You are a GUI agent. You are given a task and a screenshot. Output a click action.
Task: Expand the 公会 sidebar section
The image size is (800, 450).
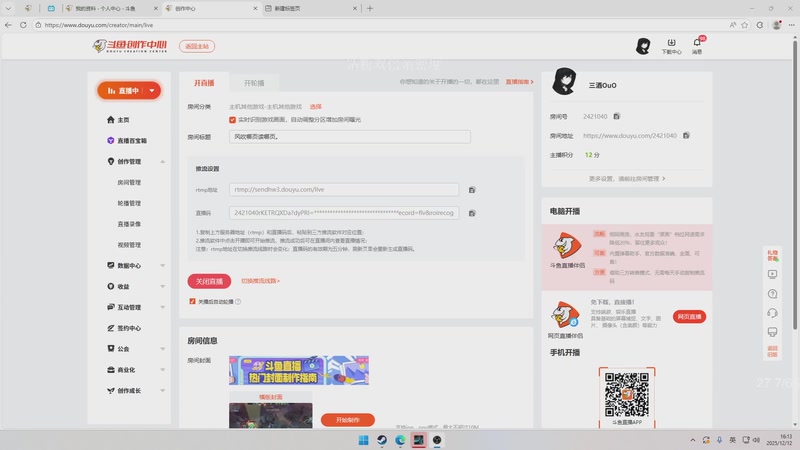[163, 349]
